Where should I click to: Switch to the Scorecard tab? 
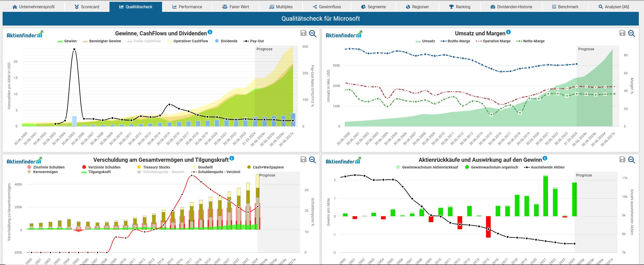pyautogui.click(x=87, y=7)
